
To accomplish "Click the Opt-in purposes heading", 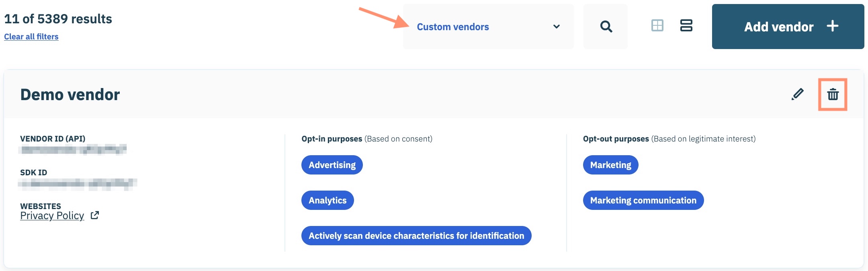I will [332, 139].
